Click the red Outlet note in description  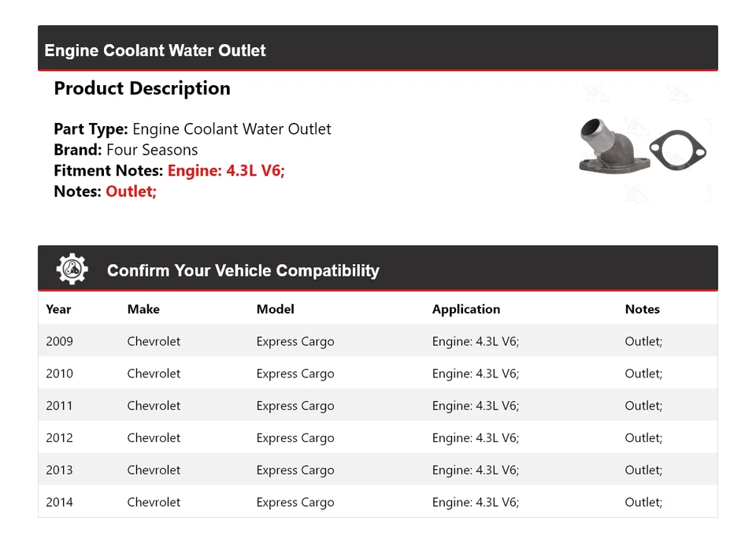131,191
